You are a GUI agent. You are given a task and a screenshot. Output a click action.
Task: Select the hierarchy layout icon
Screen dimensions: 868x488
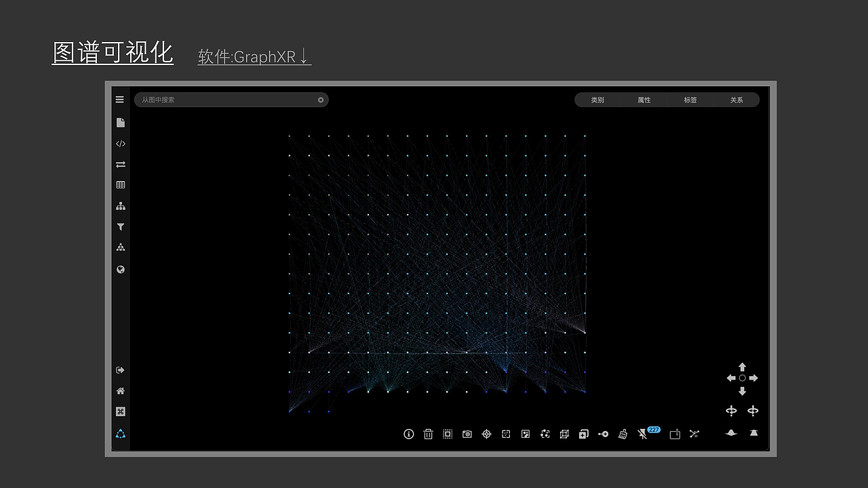pyautogui.click(x=120, y=205)
